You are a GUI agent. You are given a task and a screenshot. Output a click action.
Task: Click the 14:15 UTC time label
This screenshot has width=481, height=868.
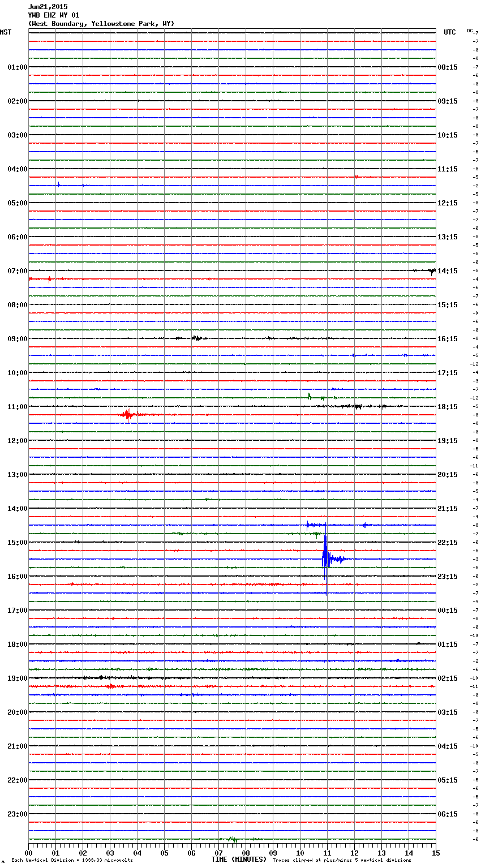(448, 271)
